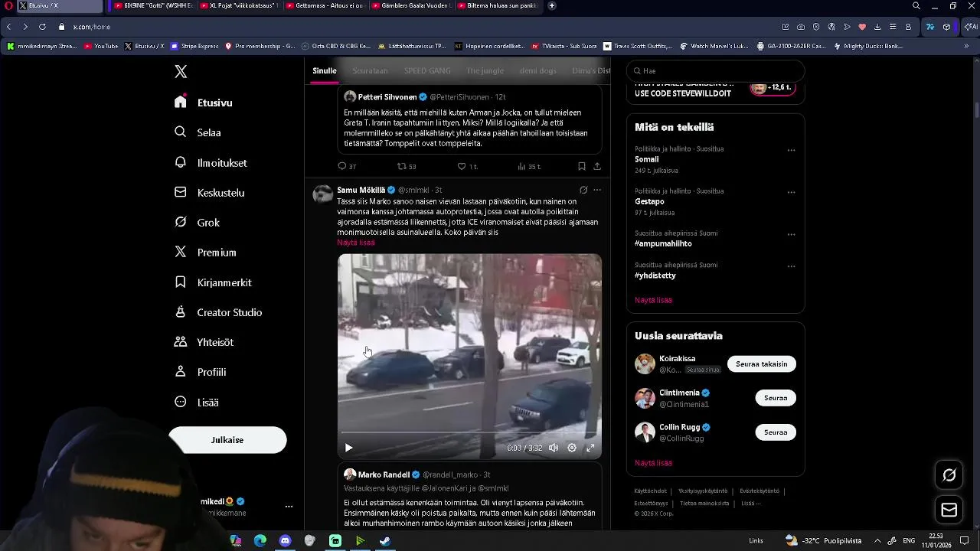Go back in browser history
Viewport: 980px width, 551px height.
coord(8,27)
